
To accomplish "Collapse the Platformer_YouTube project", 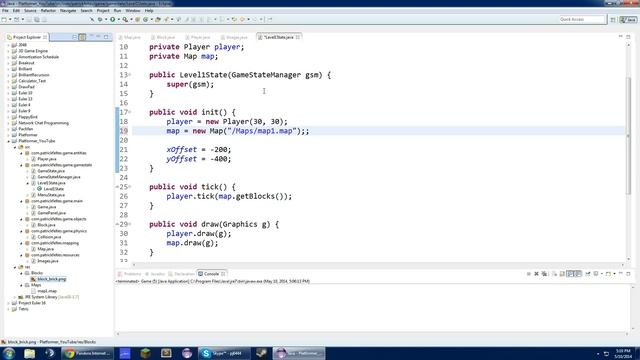I will tap(9, 141).
